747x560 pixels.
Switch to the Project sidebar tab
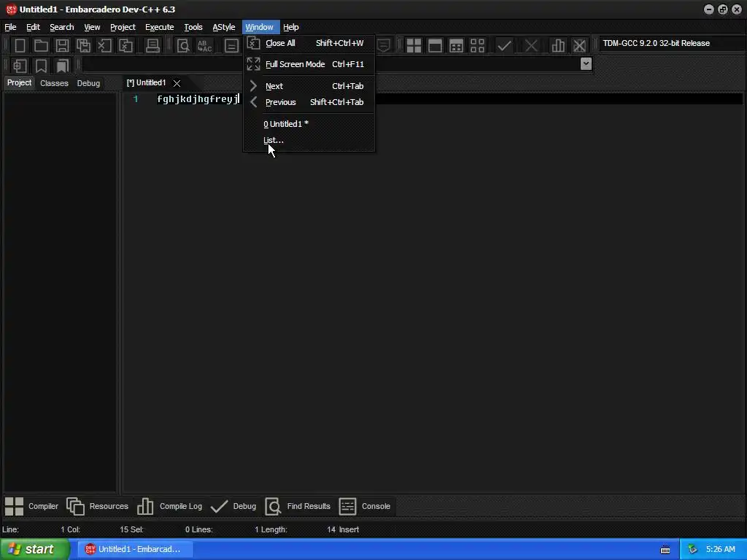point(19,83)
